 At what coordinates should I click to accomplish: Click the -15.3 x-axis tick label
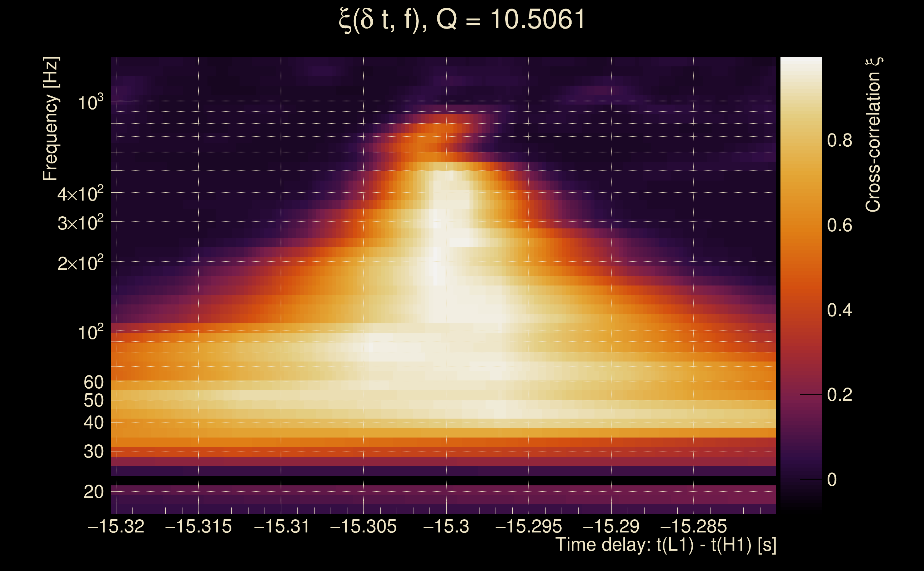click(446, 526)
